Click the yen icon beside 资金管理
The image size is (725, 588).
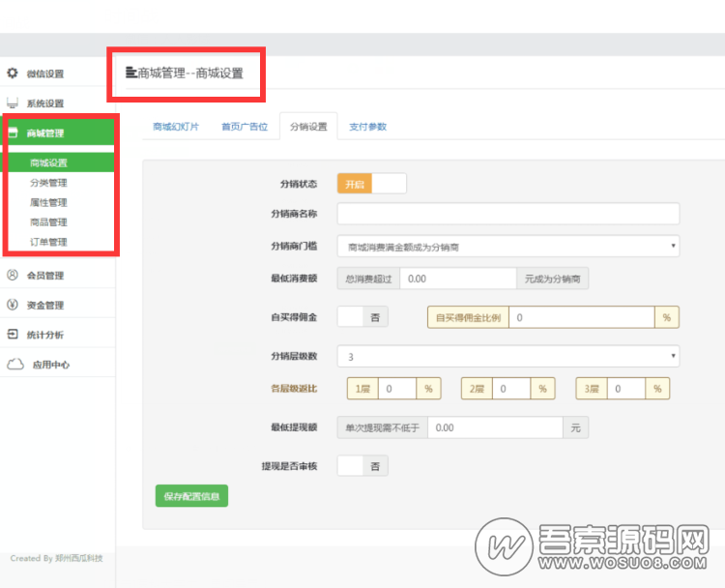[13, 306]
